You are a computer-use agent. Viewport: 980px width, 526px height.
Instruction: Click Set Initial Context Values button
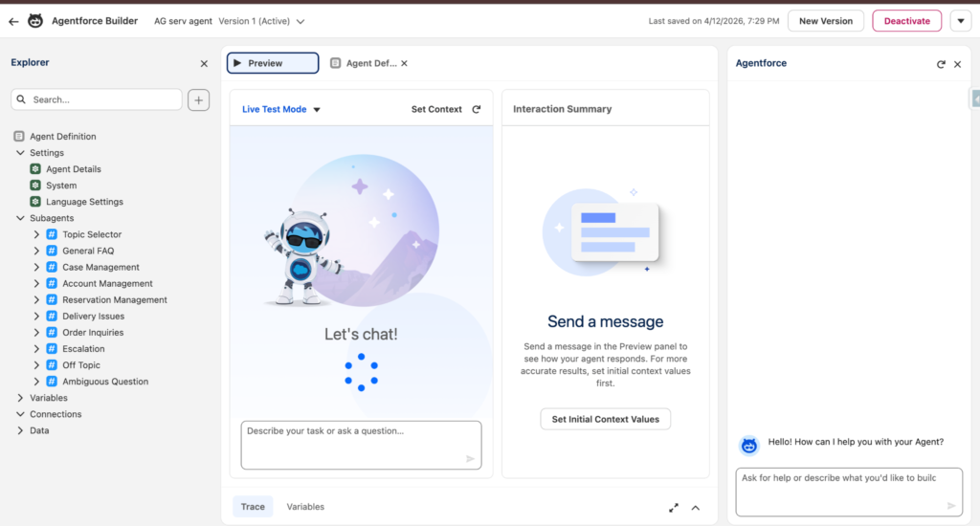(606, 419)
